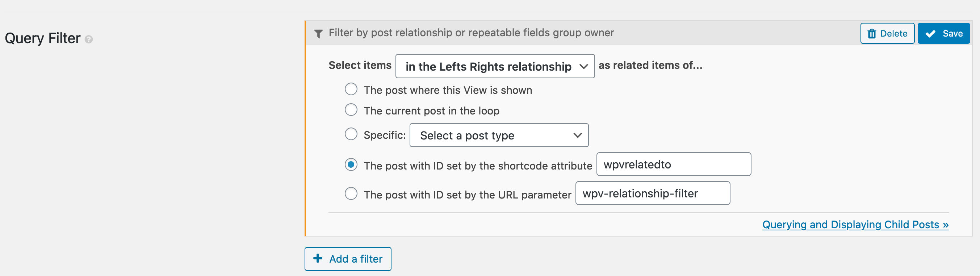Viewport: 980px width, 276px height.
Task: Click the Query Filter section heading
Action: 43,38
